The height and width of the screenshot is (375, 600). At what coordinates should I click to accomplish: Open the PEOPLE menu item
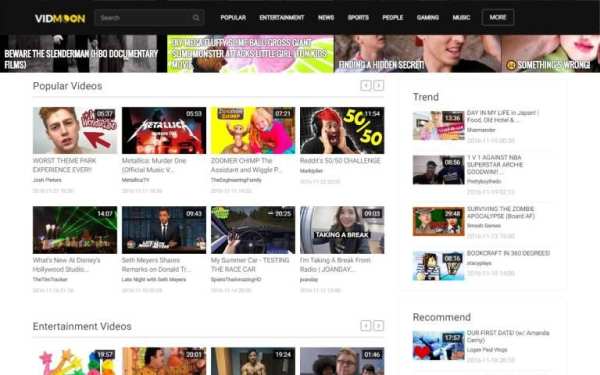(x=393, y=18)
